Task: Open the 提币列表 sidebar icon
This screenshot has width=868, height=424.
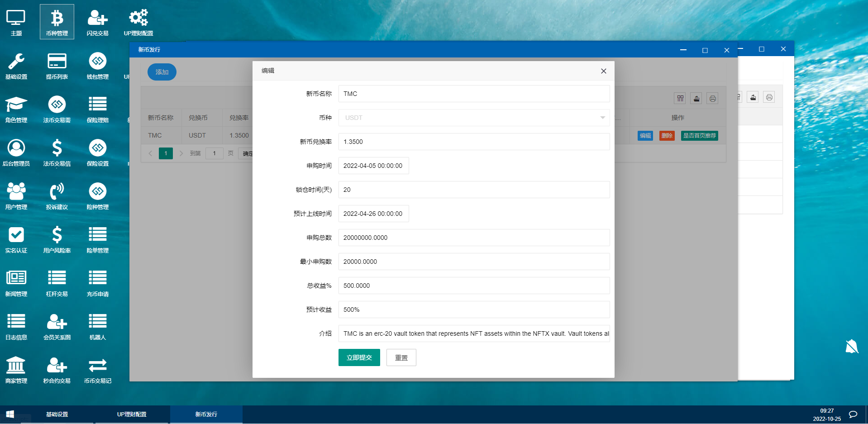Action: (x=57, y=66)
